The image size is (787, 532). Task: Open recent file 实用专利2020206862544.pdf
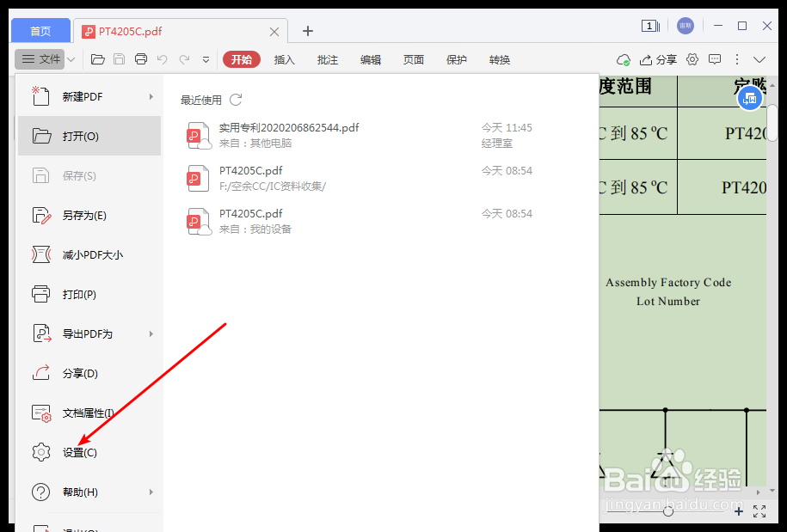click(360, 136)
